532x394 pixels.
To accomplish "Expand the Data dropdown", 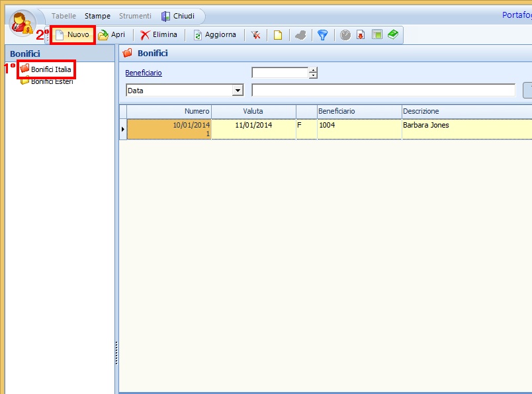I will click(238, 91).
